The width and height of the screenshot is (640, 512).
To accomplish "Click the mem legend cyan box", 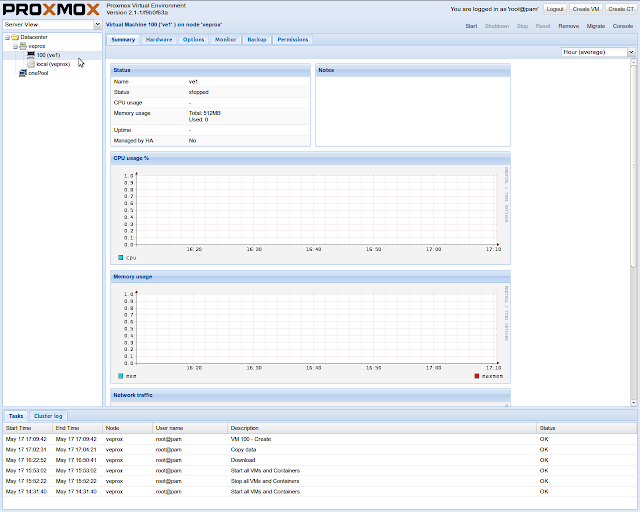I will pyautogui.click(x=120, y=376).
